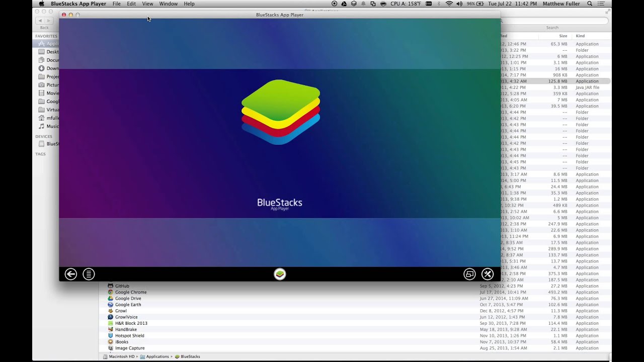644x362 pixels.
Task: Click the Finder search field
Action: pos(554,21)
